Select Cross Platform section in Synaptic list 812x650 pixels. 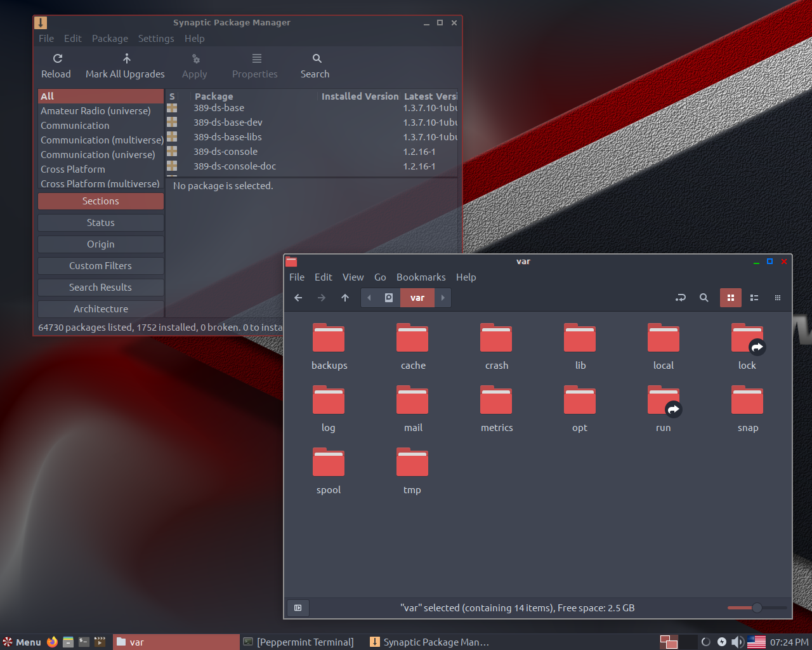101,169
